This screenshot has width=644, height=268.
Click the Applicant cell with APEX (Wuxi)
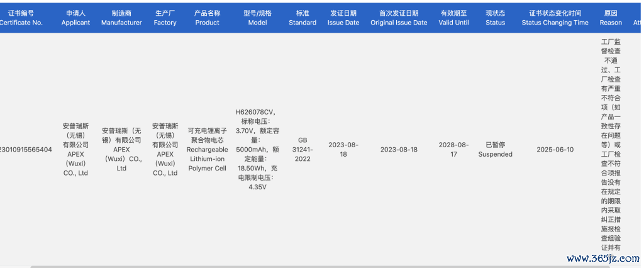click(x=75, y=150)
